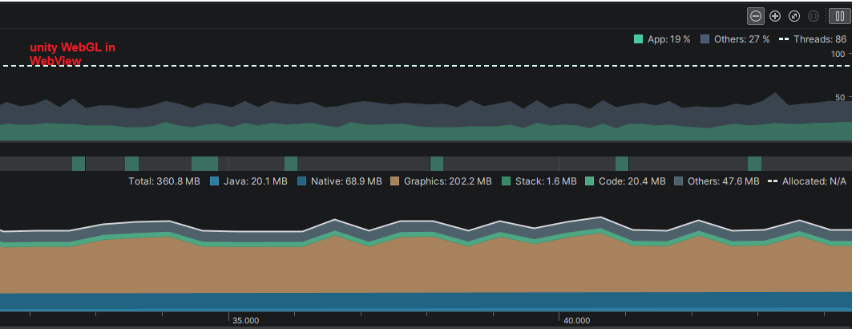Click the Total: 360.8 MB memory label
868x329 pixels.
point(164,181)
